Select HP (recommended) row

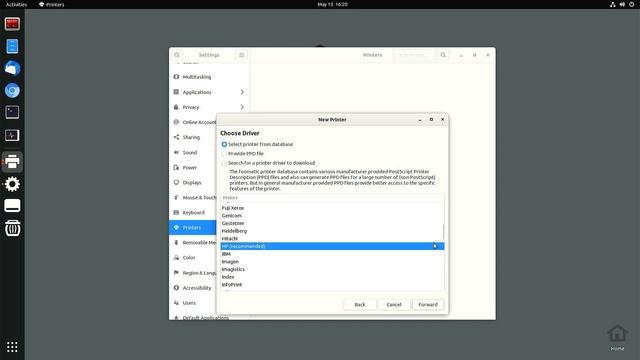tap(332, 246)
